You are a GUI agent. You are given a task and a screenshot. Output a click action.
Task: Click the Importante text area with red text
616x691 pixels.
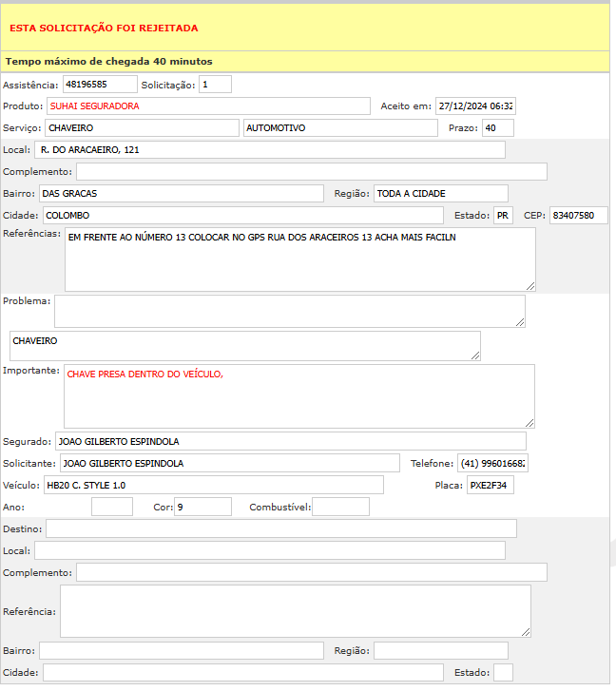(x=298, y=395)
